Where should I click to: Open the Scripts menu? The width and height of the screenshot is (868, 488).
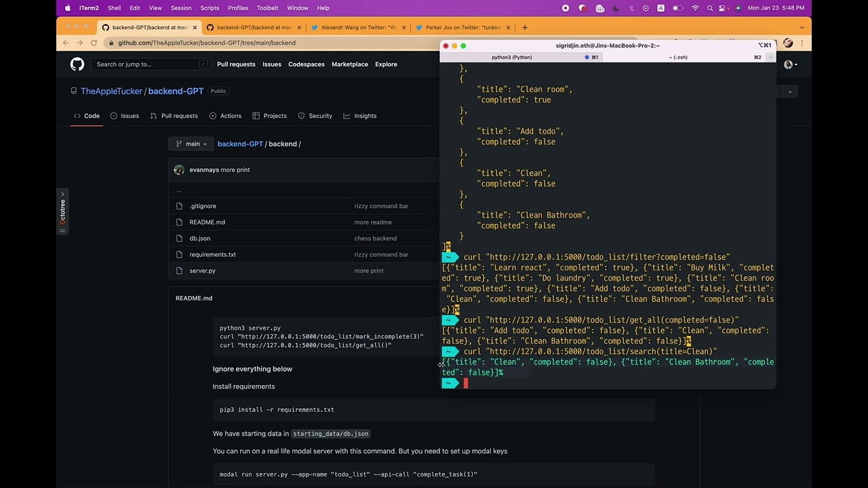pyautogui.click(x=210, y=8)
